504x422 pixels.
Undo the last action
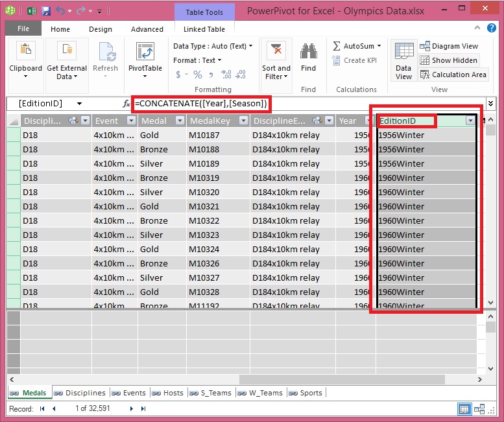[x=60, y=11]
